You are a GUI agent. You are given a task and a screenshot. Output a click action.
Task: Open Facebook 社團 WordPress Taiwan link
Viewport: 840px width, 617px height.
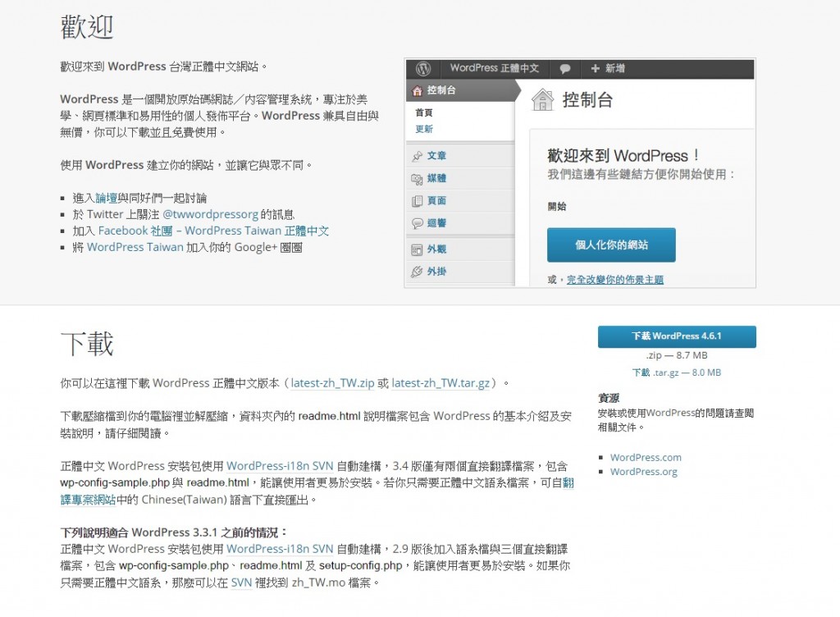pos(214,231)
